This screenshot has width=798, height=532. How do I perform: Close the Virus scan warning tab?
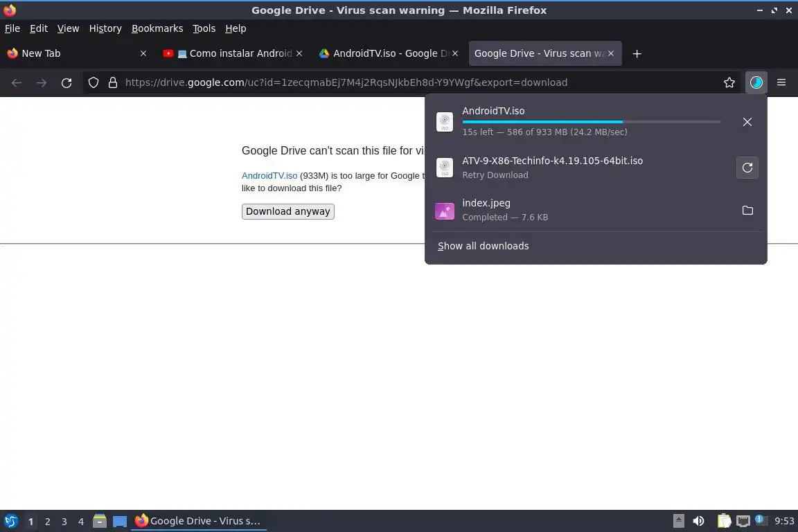pos(611,53)
